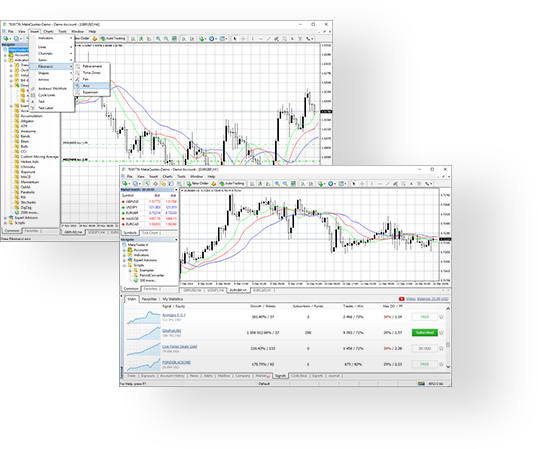
Task: Open File menu in the front window
Action: click(130, 176)
